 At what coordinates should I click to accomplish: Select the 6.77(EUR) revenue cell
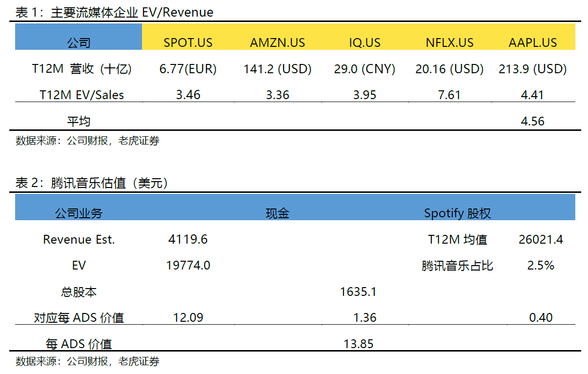coord(188,69)
